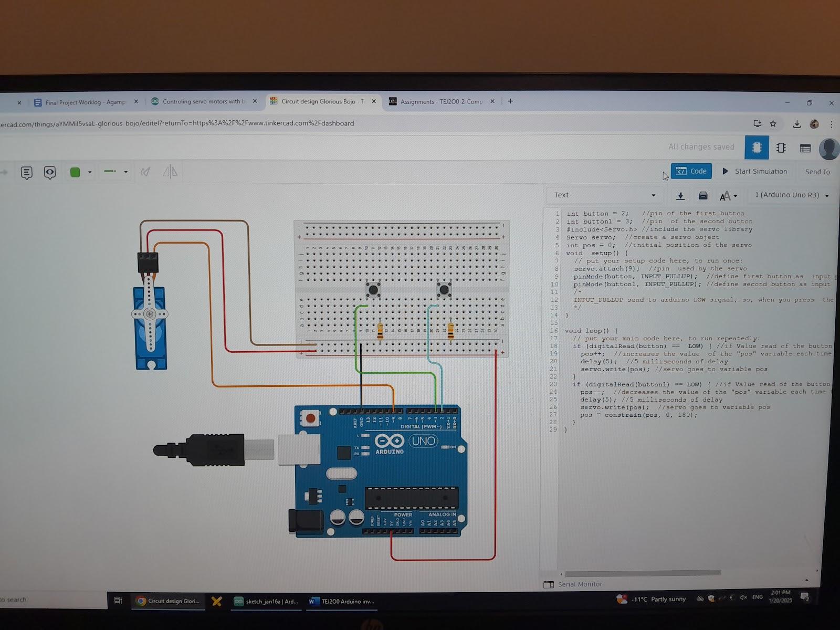The height and width of the screenshot is (630, 840).
Task: Click the ENG language indicator
Action: 758,597
